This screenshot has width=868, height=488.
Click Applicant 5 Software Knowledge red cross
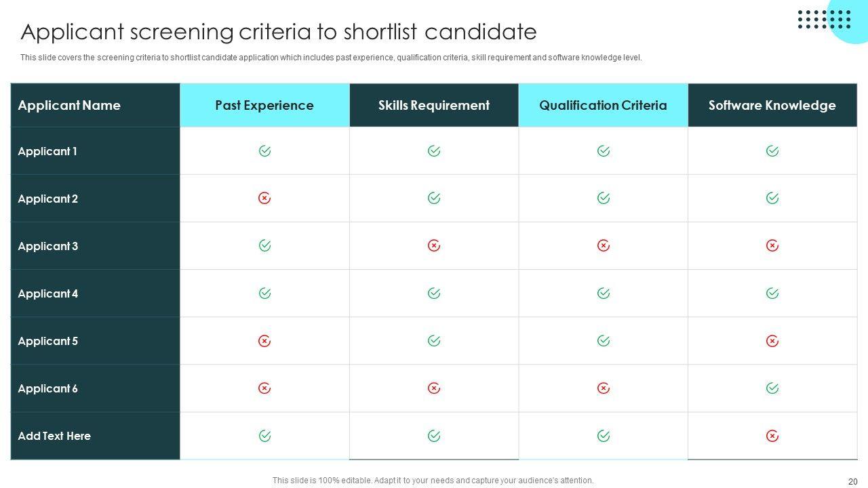tap(772, 341)
